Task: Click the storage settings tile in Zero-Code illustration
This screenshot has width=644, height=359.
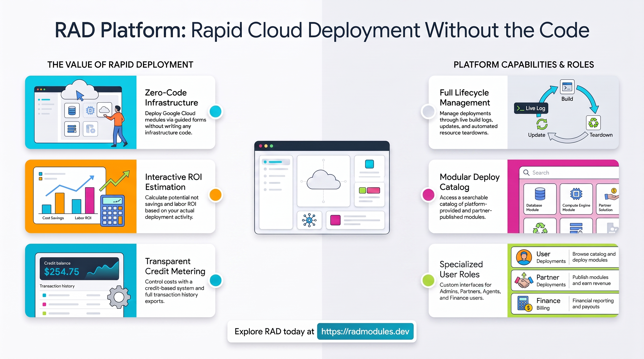Action: coord(91,129)
